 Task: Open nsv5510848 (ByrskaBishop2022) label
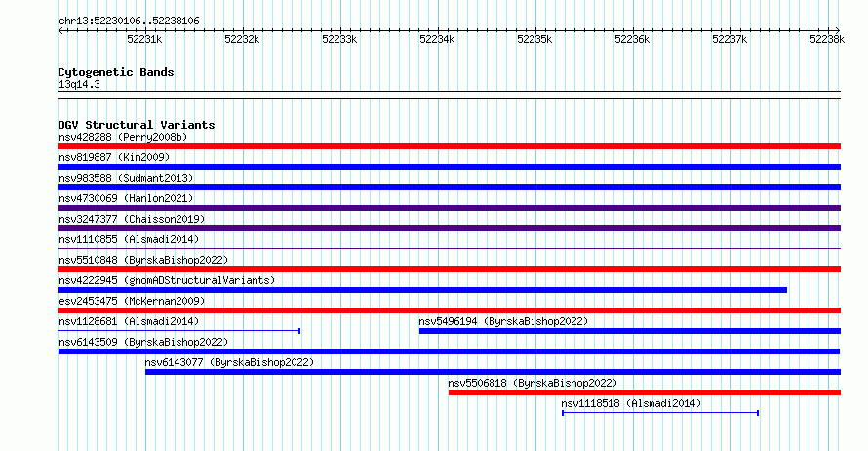coord(143,260)
